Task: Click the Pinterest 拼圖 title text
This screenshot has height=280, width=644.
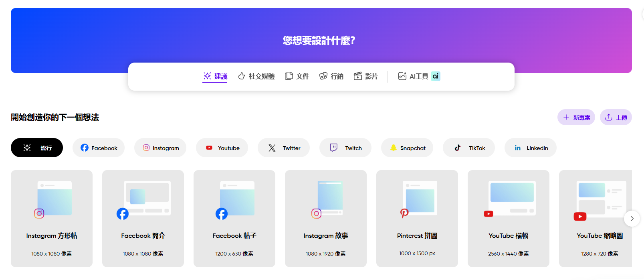Action: (x=417, y=236)
